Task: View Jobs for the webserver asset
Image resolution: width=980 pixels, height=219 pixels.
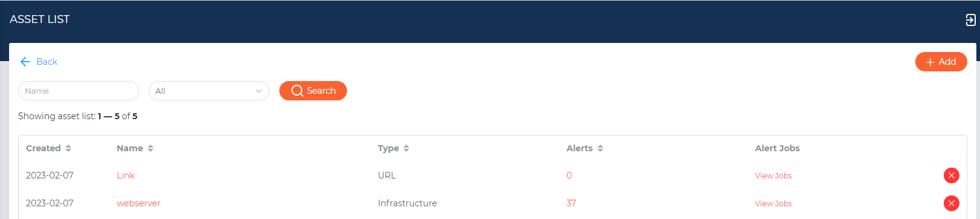Action: click(x=773, y=204)
